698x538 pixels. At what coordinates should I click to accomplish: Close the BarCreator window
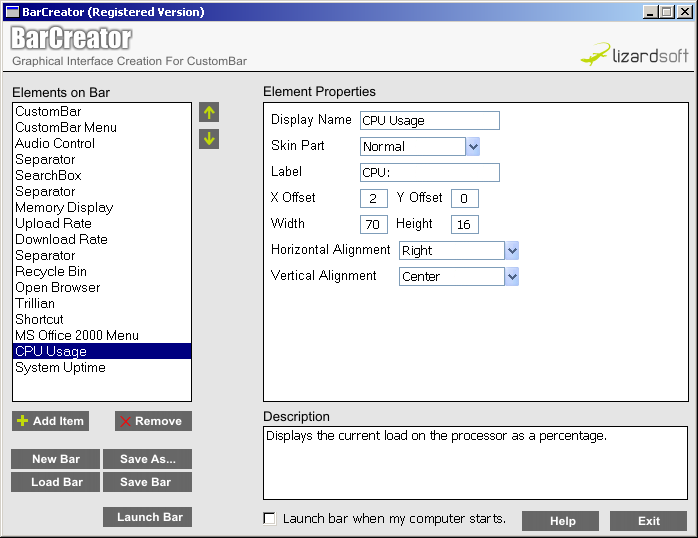coord(685,12)
